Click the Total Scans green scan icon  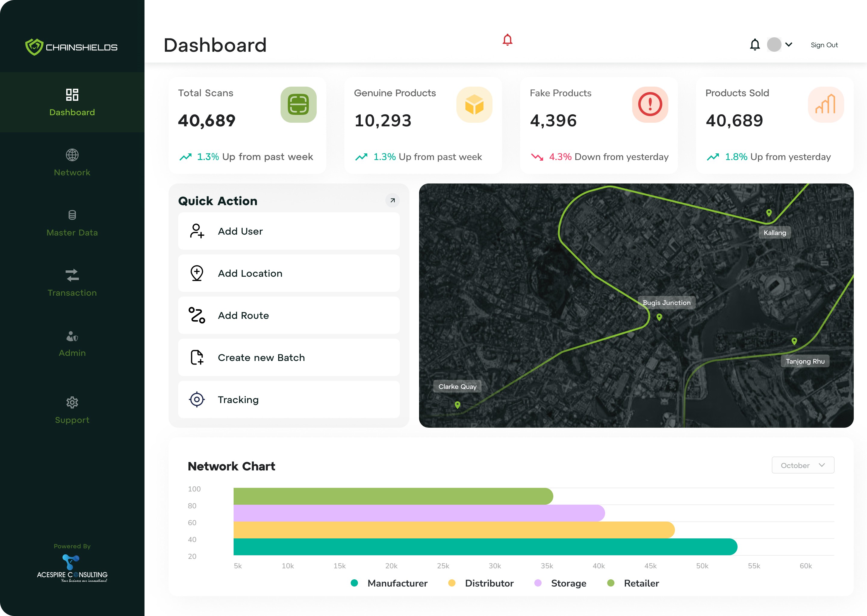[x=298, y=104]
